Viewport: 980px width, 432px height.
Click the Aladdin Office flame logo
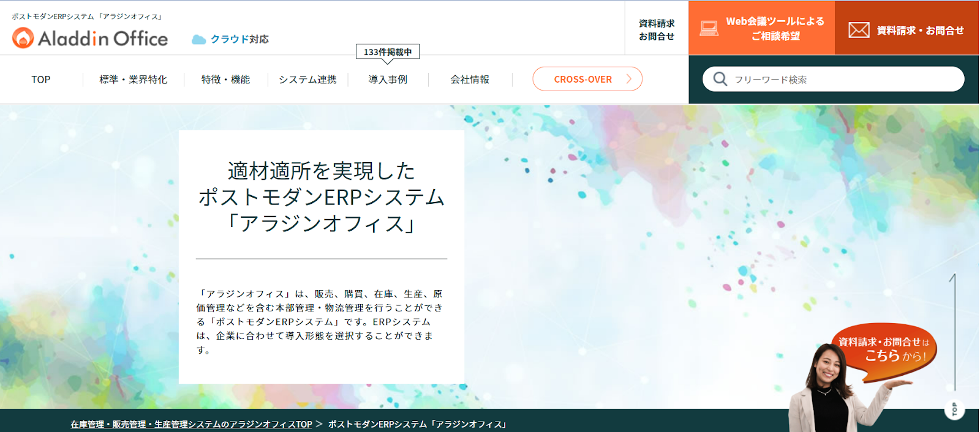click(x=23, y=38)
